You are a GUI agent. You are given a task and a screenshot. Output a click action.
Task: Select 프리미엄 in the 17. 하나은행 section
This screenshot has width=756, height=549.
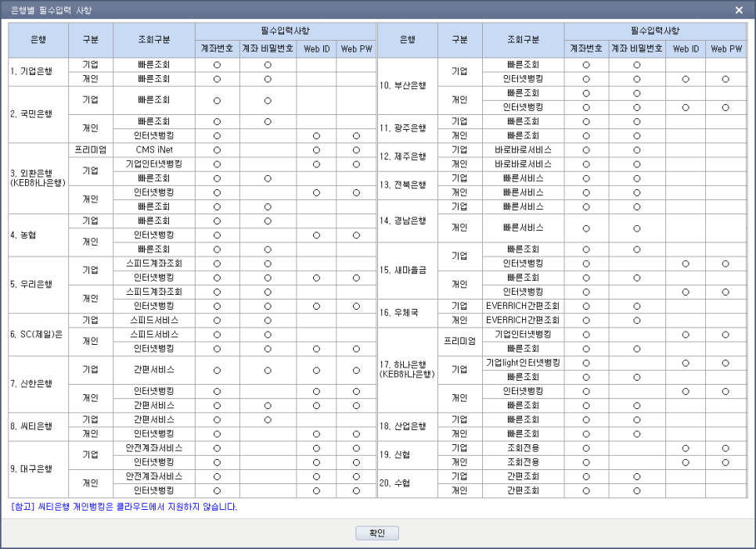pyautogui.click(x=460, y=342)
